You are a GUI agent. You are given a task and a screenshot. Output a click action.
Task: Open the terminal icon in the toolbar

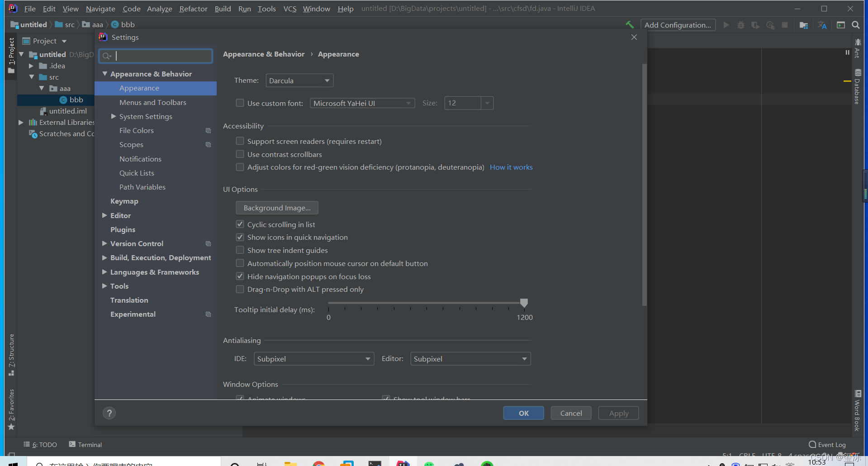point(841,25)
